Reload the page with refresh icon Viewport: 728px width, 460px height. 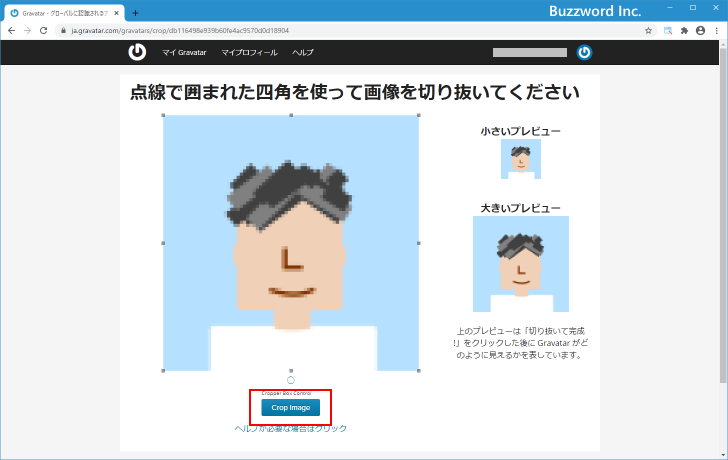[x=44, y=31]
